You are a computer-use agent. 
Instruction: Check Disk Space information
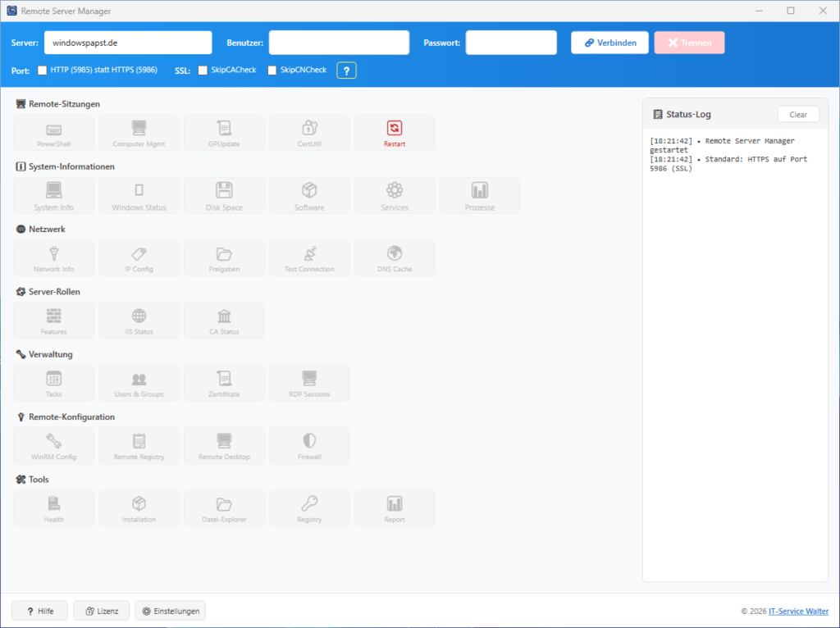click(224, 195)
